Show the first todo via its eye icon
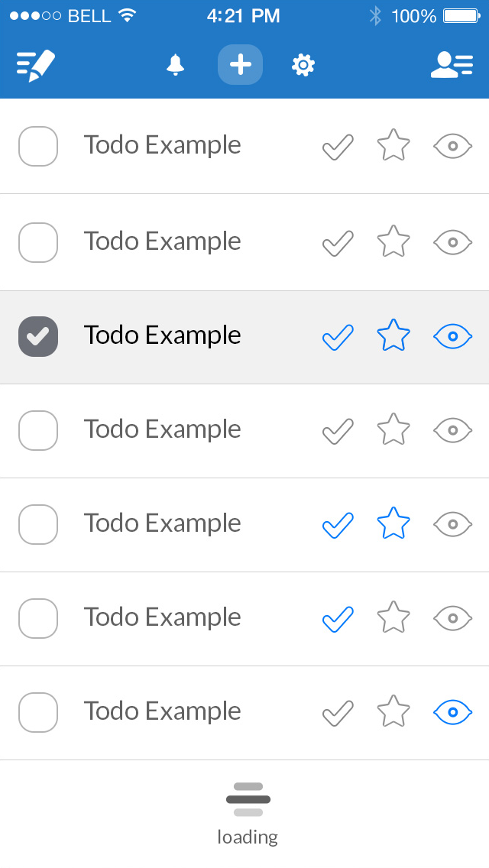 click(452, 145)
